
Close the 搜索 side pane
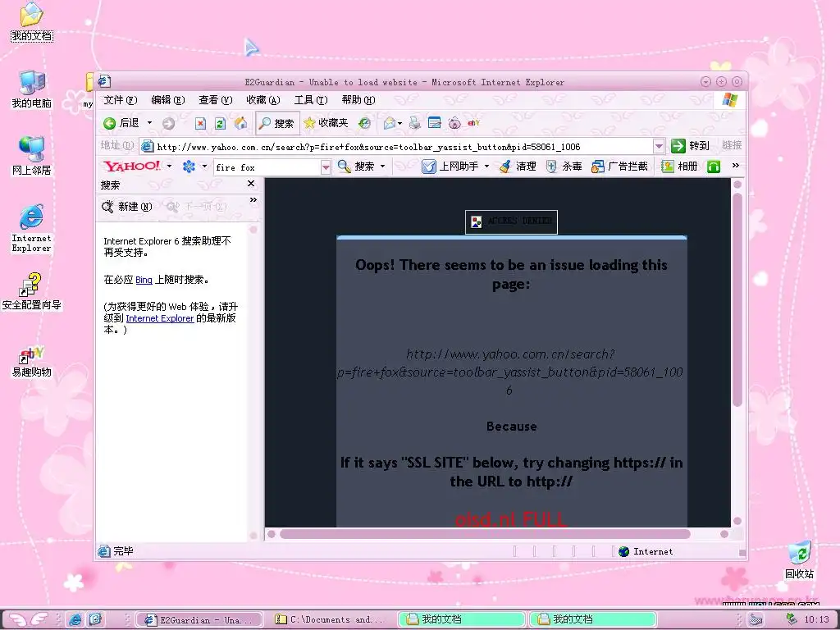click(251, 184)
